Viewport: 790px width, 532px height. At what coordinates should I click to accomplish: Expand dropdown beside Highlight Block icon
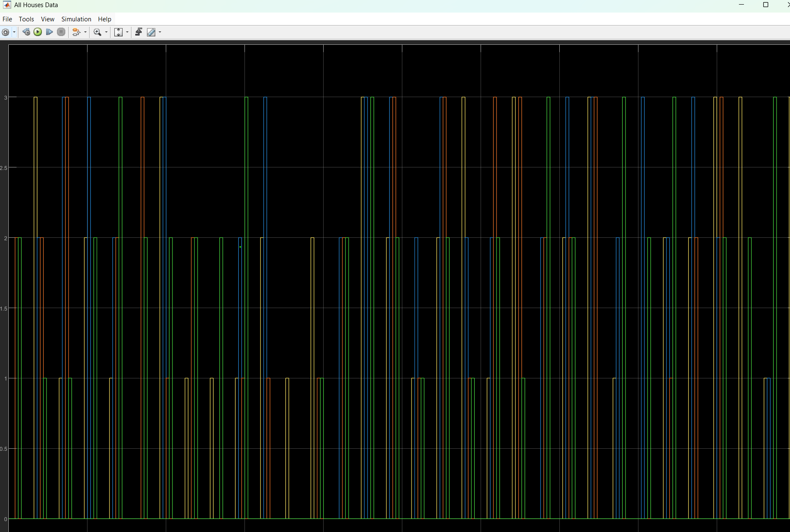[85, 32]
